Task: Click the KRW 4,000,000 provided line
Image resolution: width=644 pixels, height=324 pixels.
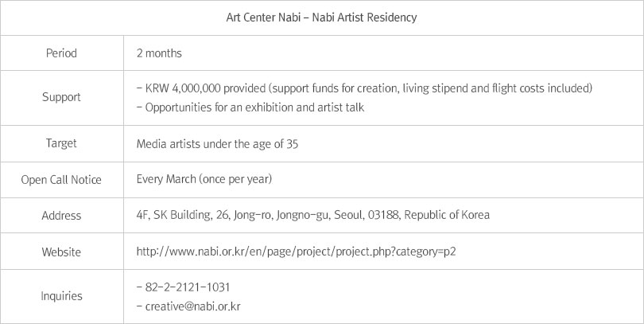Action: point(364,88)
